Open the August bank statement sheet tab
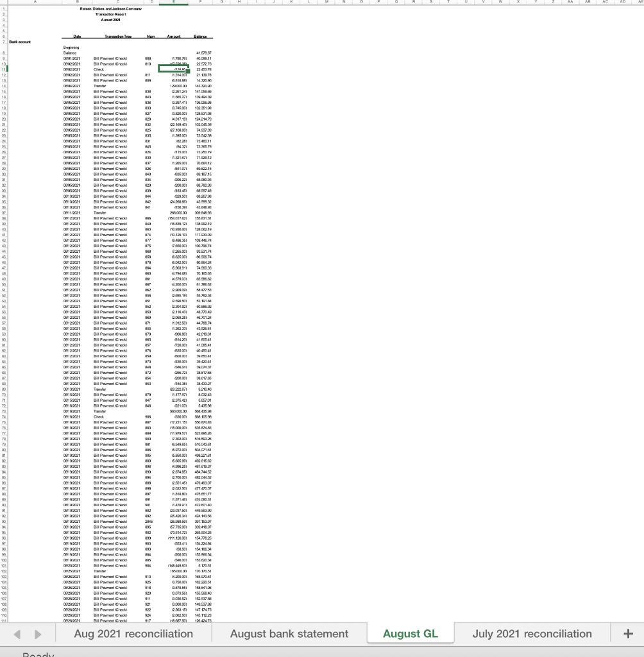This screenshot has width=644, height=657. coord(289,633)
